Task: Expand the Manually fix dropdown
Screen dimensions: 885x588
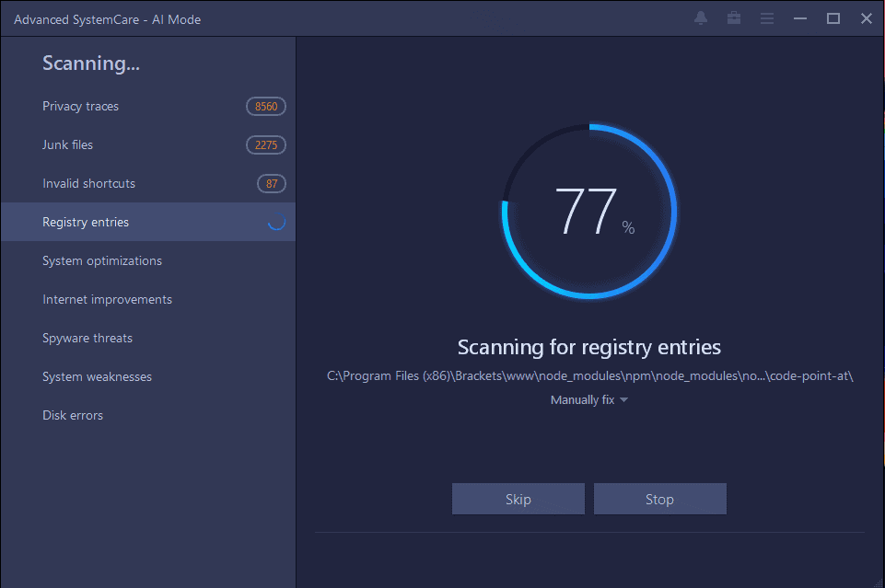Action: click(x=589, y=399)
